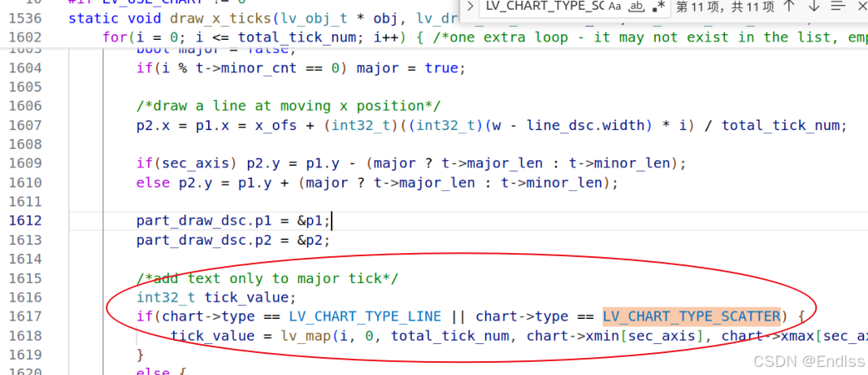
Task: Go to next match with down arrow
Action: pos(814,6)
